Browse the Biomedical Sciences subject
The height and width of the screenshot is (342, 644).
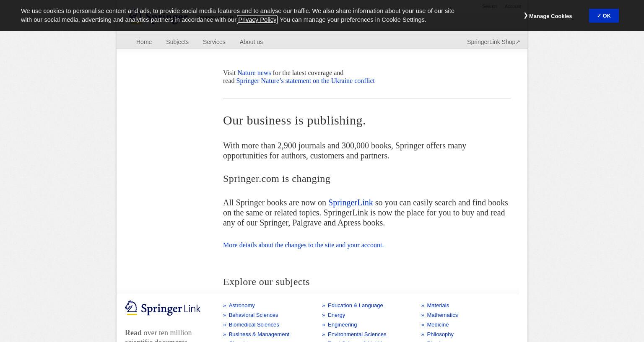[x=254, y=324]
